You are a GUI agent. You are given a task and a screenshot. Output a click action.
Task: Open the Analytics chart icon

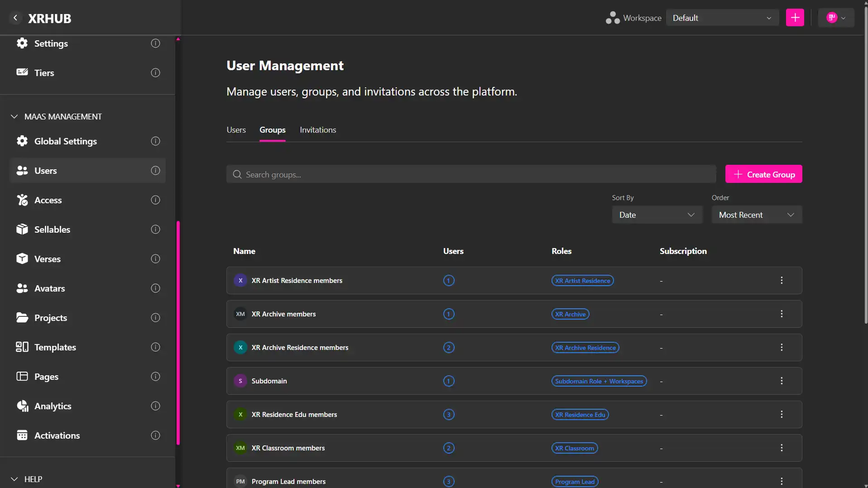click(22, 406)
